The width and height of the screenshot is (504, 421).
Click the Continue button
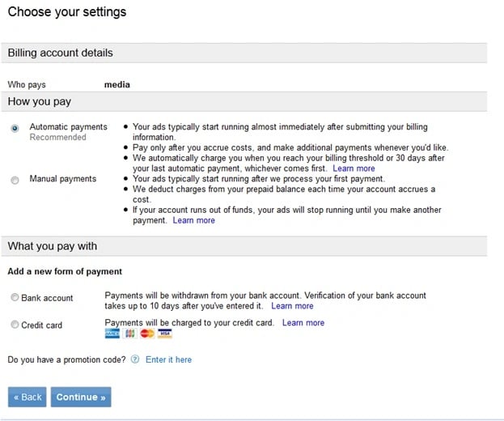(x=81, y=397)
